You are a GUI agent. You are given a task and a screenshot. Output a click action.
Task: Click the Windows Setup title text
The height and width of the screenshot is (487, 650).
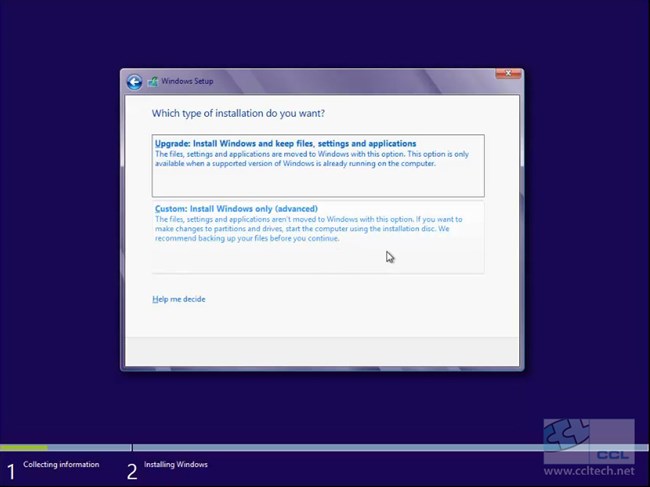(187, 81)
